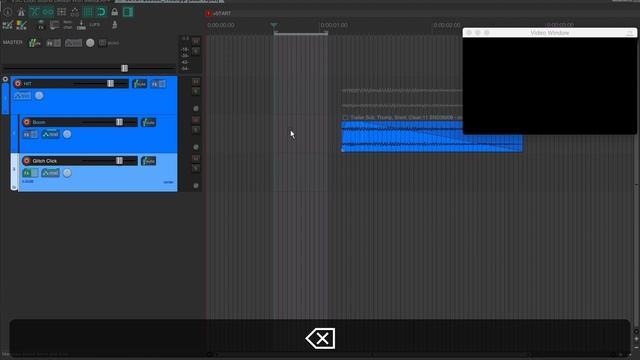640x360 pixels.
Task: Click the edit cursor triangle on the ruler
Action: [274, 26]
